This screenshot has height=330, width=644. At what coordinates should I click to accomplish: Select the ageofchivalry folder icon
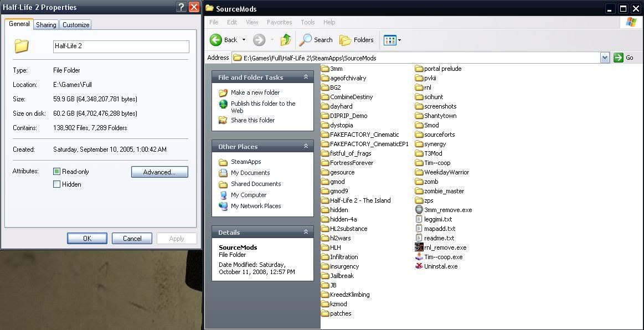pyautogui.click(x=325, y=78)
